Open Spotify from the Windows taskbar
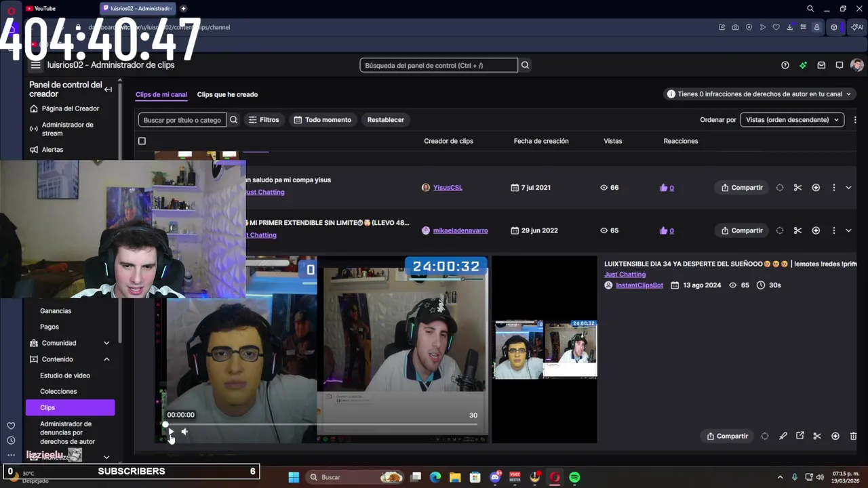 tap(574, 477)
